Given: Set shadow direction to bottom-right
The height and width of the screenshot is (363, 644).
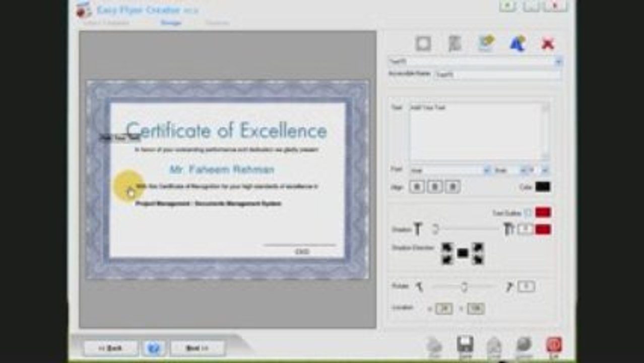Looking at the screenshot, I should tap(478, 260).
